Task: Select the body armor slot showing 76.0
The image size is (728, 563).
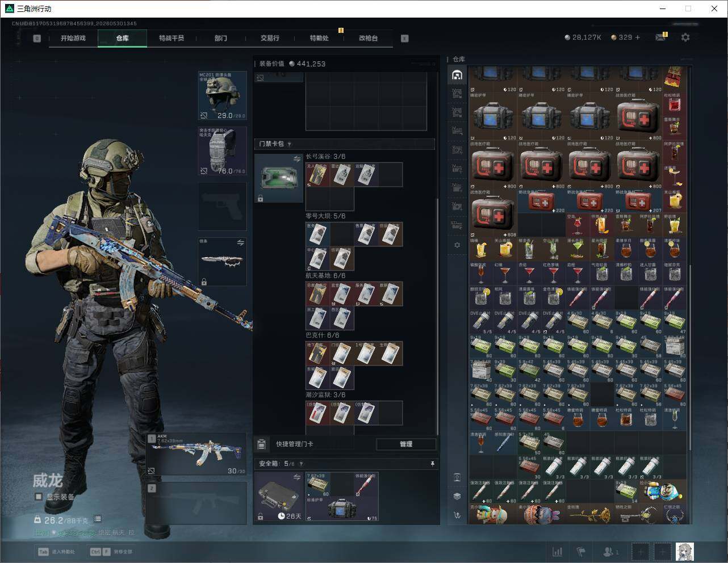Action: click(x=222, y=151)
